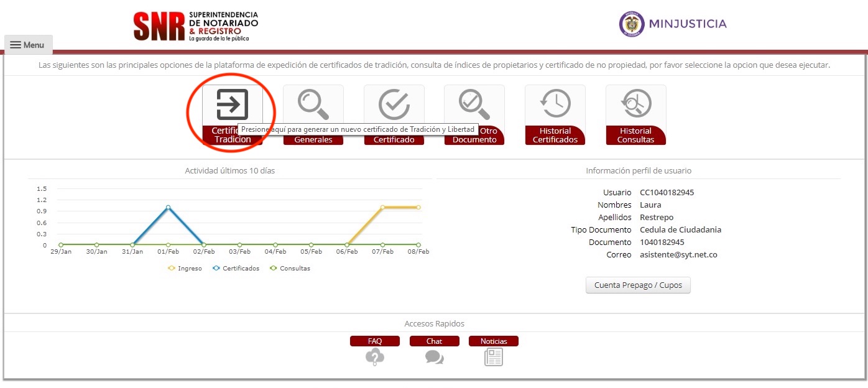The image size is (868, 388).
Task: Click the Apellidos value Restrepo
Action: pos(657,217)
